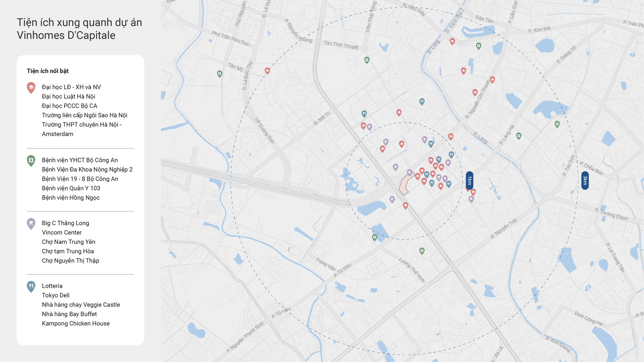The width and height of the screenshot is (644, 362).
Task: Select red school marker near Đ. Lê Đức Thọ
Action: coord(267,71)
